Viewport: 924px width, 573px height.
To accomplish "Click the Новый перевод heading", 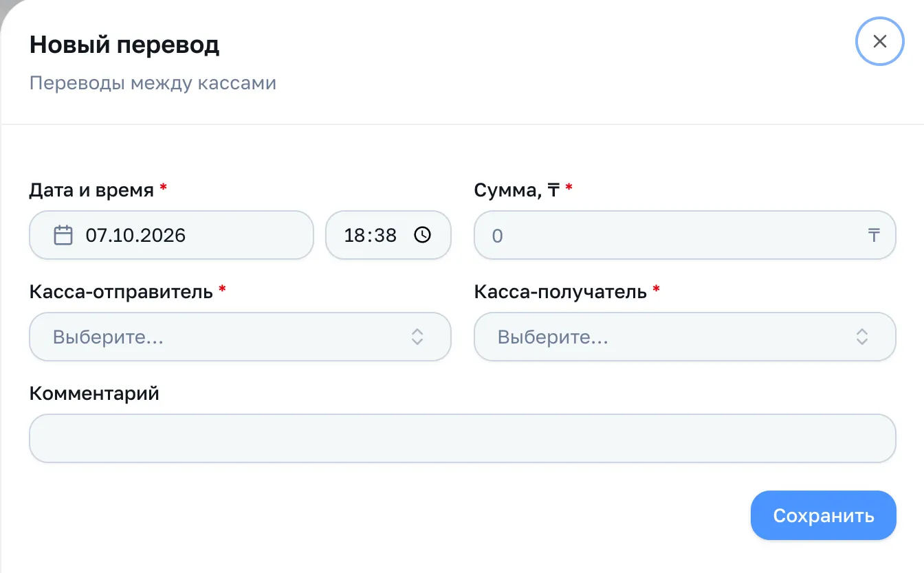I will [x=124, y=45].
